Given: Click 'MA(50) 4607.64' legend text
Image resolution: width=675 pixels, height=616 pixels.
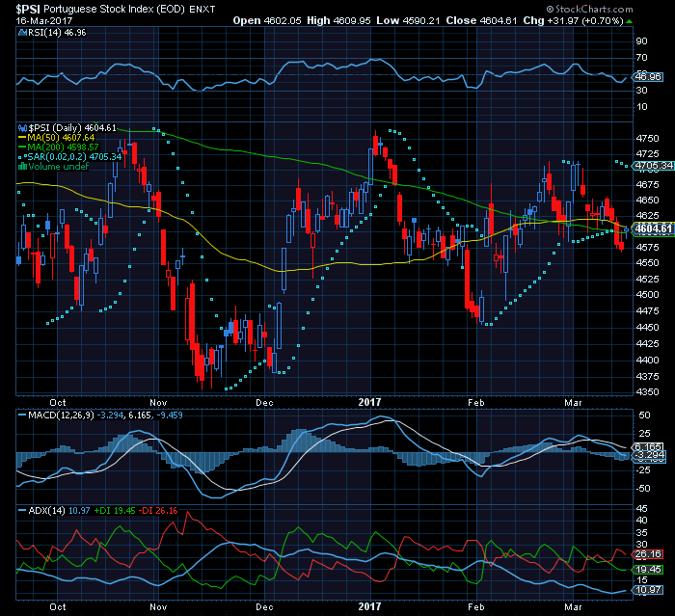Looking at the screenshot, I should tap(61, 138).
